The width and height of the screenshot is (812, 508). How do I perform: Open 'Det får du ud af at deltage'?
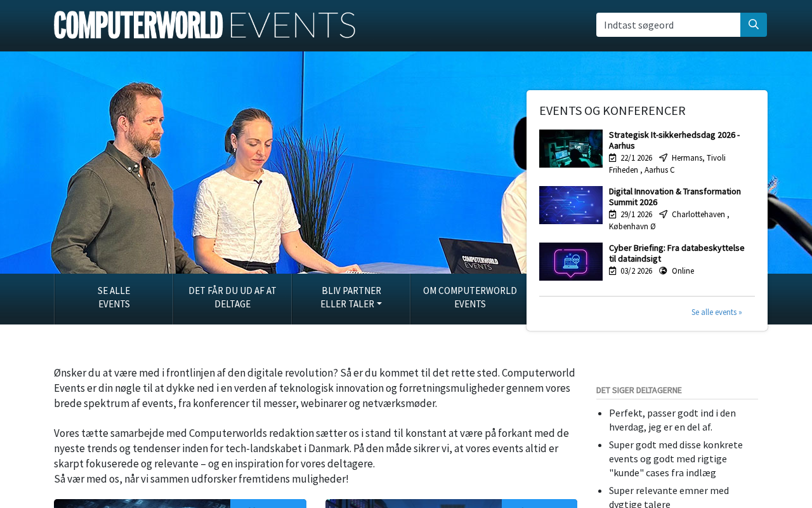232,297
